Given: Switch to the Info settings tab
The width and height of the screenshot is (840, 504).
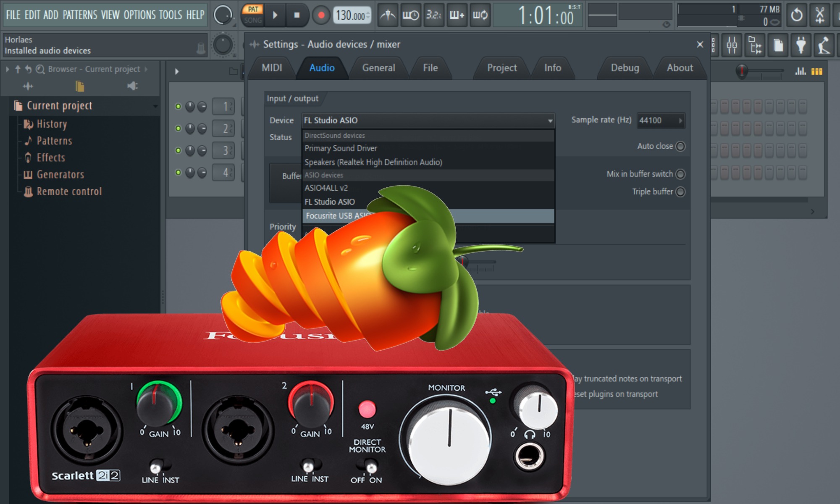Looking at the screenshot, I should [552, 68].
